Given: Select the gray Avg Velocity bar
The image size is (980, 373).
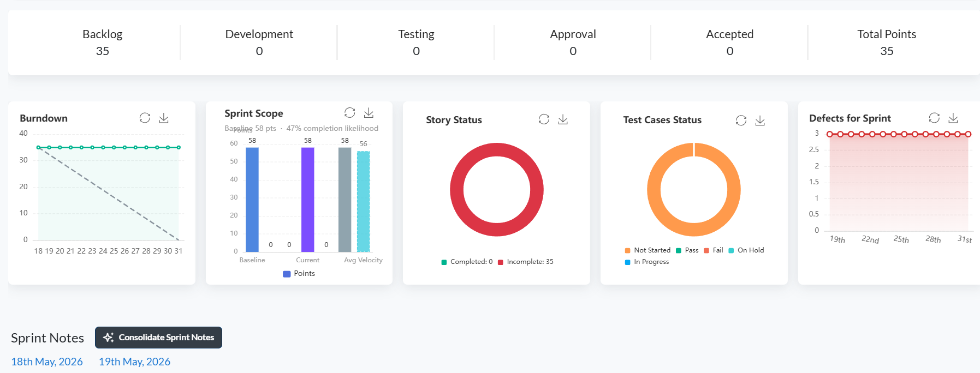Looking at the screenshot, I should click(345, 200).
